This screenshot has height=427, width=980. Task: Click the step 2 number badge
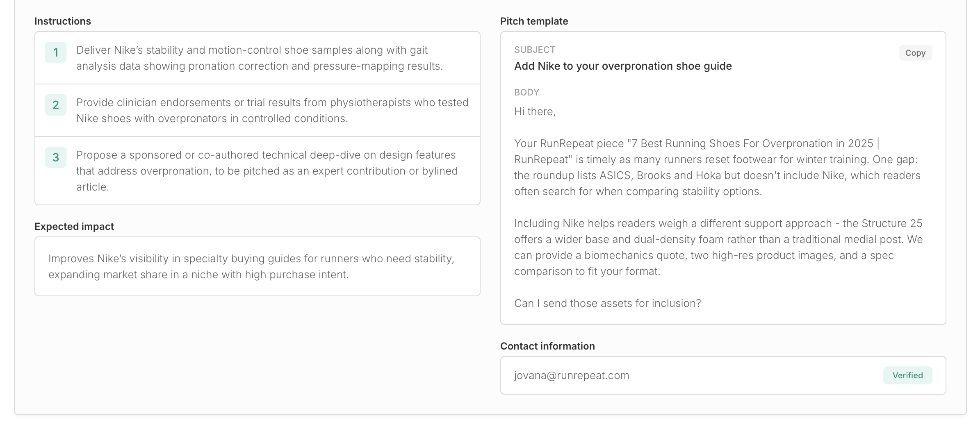coord(56,105)
